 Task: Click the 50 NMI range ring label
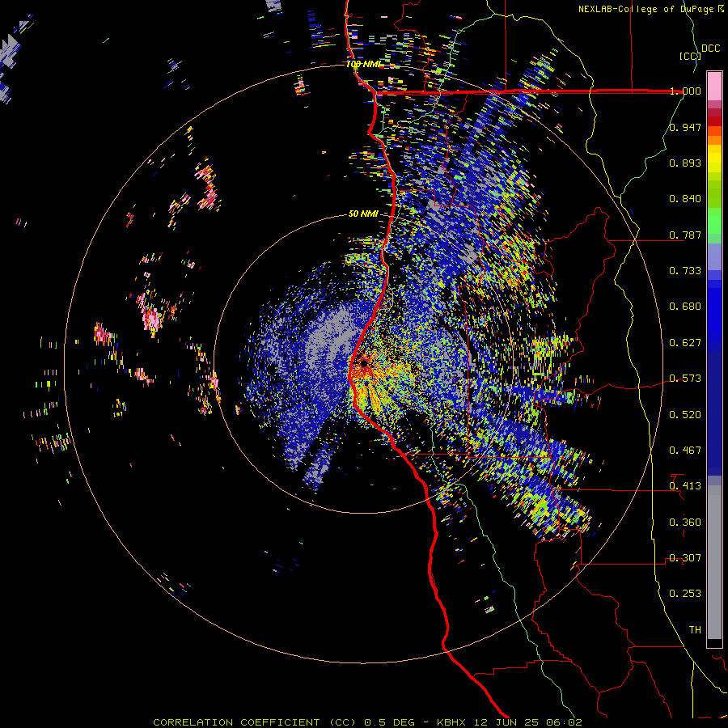click(363, 214)
